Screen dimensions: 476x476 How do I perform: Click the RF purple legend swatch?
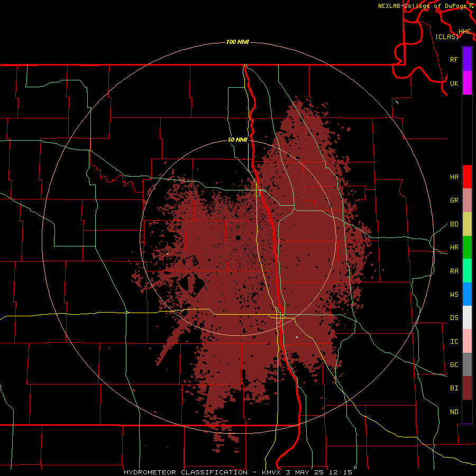[x=467, y=59]
